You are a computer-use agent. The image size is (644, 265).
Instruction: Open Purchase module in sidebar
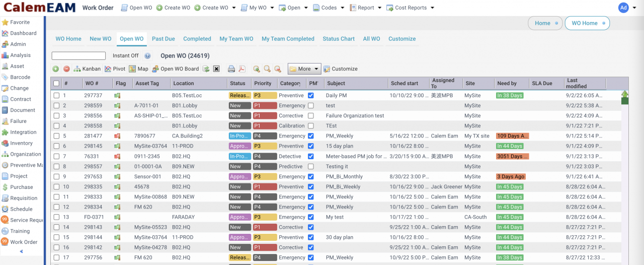coord(17,187)
